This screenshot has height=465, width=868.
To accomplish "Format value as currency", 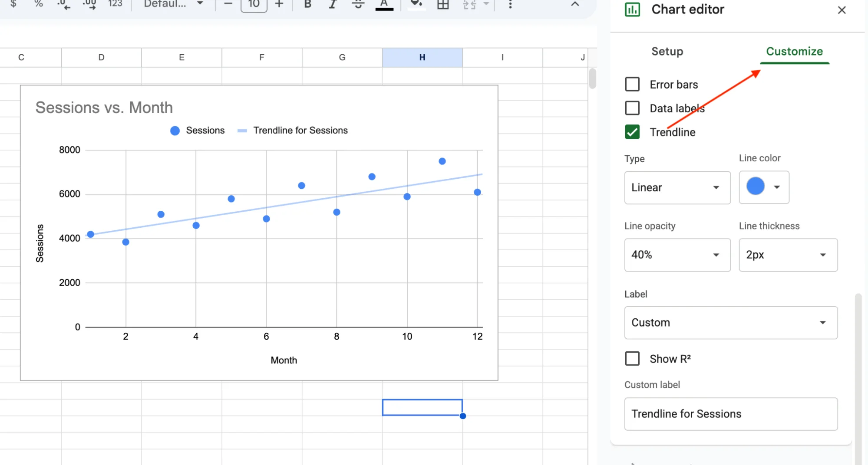I will tap(13, 4).
